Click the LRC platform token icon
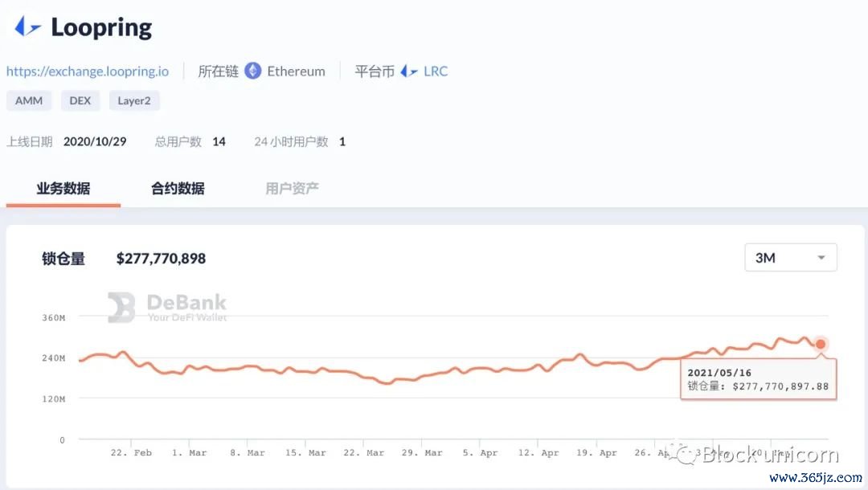Image resolution: width=868 pixels, height=490 pixels. tap(410, 71)
